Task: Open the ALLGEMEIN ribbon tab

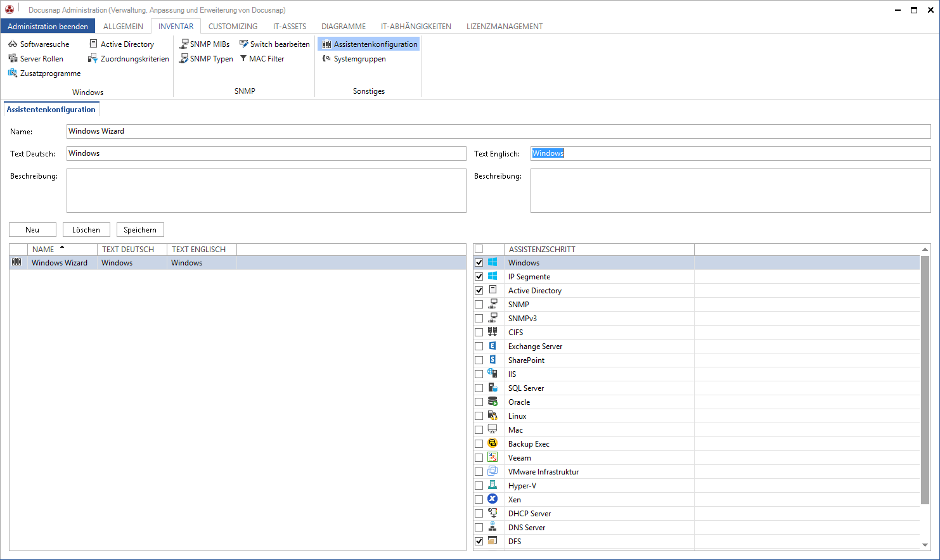Action: click(x=123, y=26)
